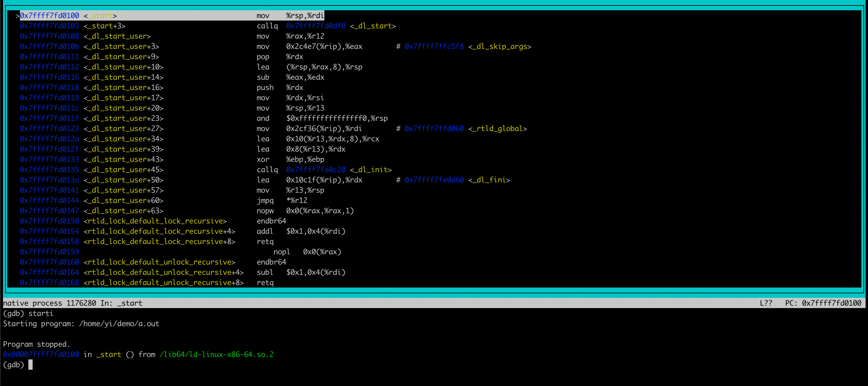Image resolution: width=868 pixels, height=386 pixels.
Task: Select the <_dl_start_user+16> label
Action: [123, 88]
